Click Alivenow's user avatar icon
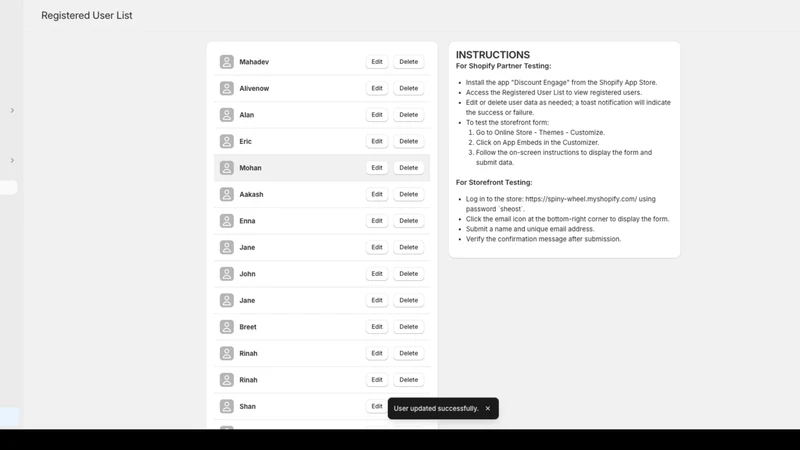Viewport: 800px width, 450px height. (227, 88)
